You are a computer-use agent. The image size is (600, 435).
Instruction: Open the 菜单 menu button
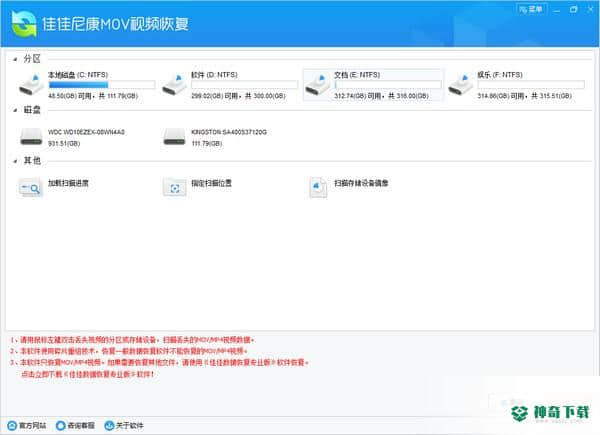coord(532,9)
